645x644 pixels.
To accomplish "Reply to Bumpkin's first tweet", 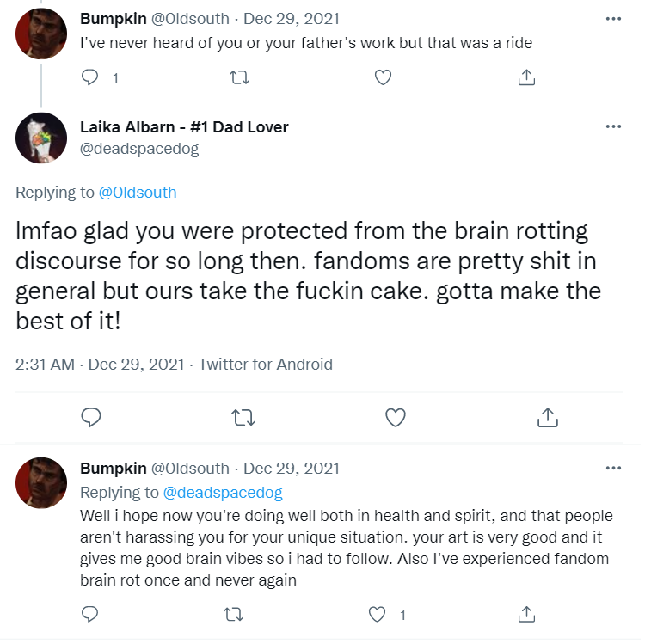I will point(90,77).
